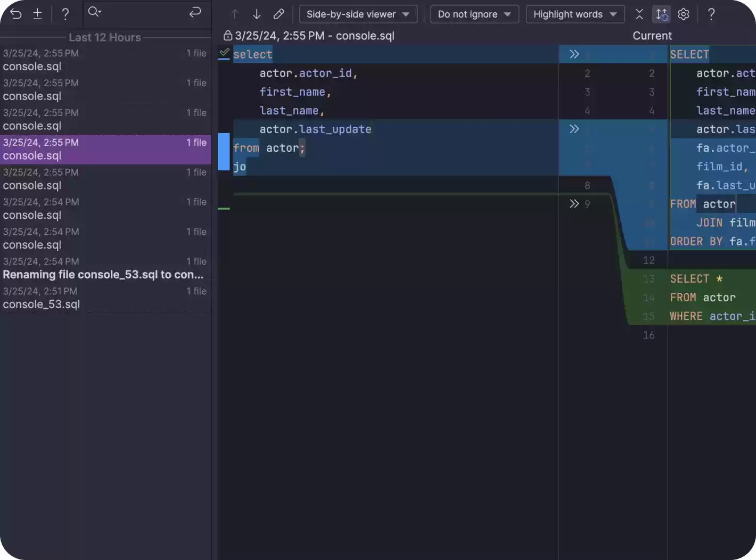Click the Create Patch icon
This screenshot has height=560, width=756.
tap(37, 14)
